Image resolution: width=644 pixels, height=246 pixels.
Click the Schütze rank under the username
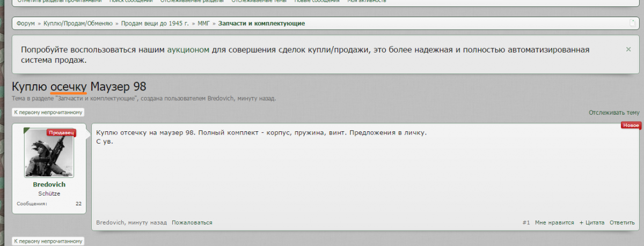(x=49, y=193)
